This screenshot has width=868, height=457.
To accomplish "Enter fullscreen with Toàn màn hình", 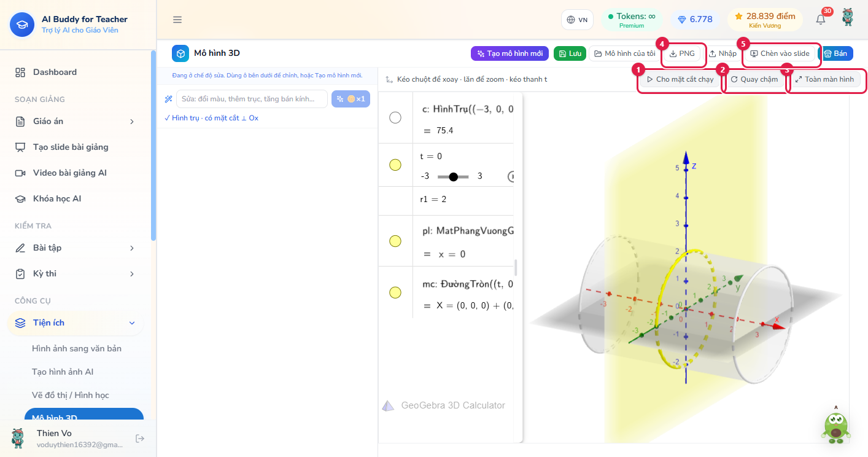I will (x=824, y=80).
